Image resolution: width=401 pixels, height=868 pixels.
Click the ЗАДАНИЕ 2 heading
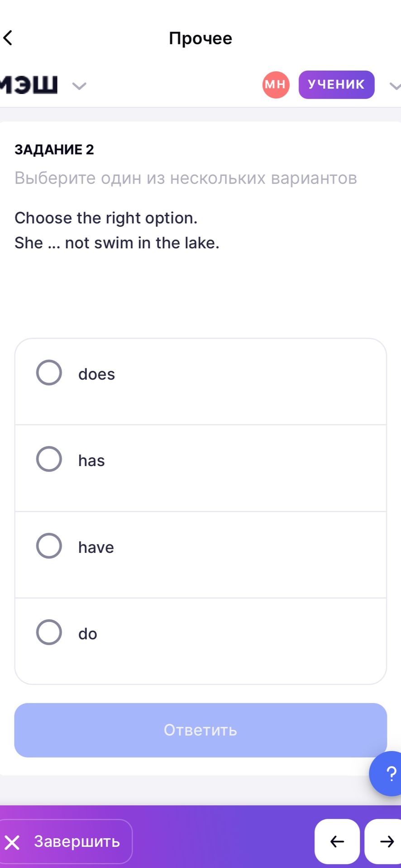[x=54, y=150]
